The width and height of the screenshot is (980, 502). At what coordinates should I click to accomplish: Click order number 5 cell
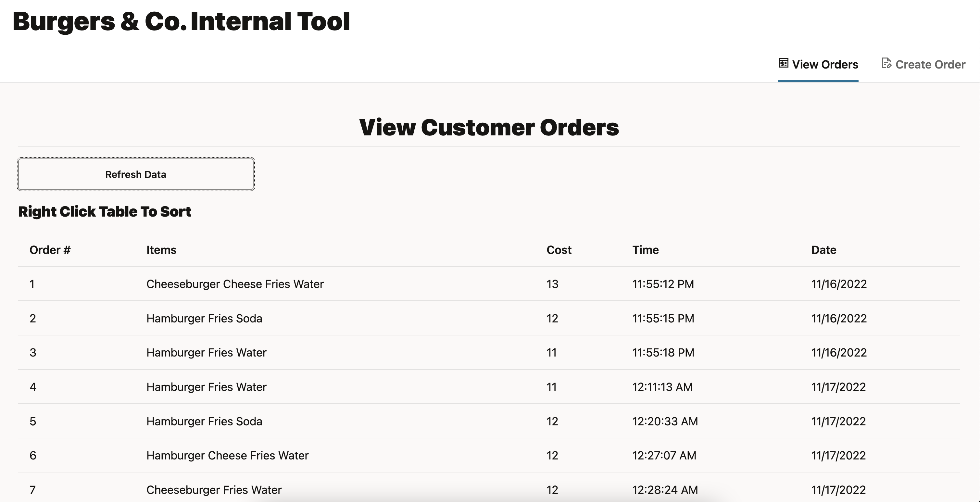(x=33, y=421)
